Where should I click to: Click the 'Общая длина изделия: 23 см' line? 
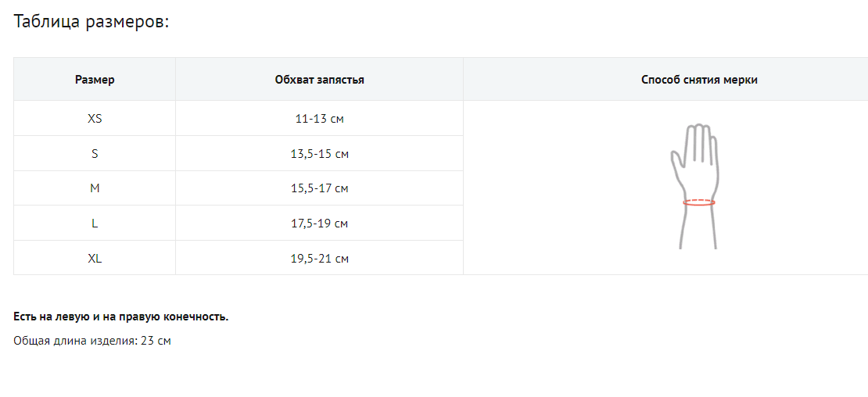tap(91, 341)
